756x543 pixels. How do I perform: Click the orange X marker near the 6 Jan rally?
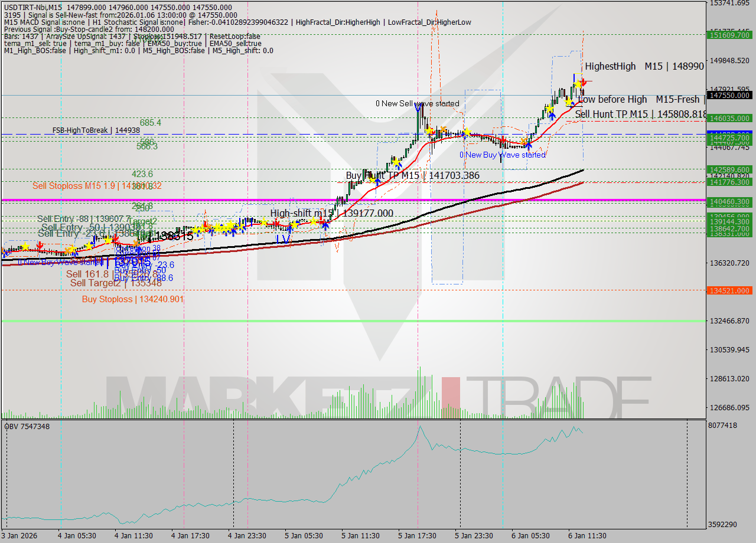tap(524, 140)
